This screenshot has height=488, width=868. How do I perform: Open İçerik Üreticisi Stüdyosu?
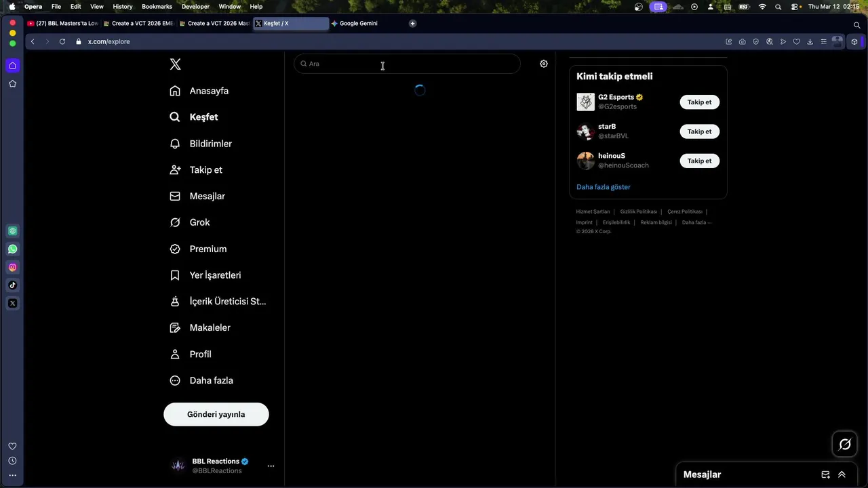(218, 302)
